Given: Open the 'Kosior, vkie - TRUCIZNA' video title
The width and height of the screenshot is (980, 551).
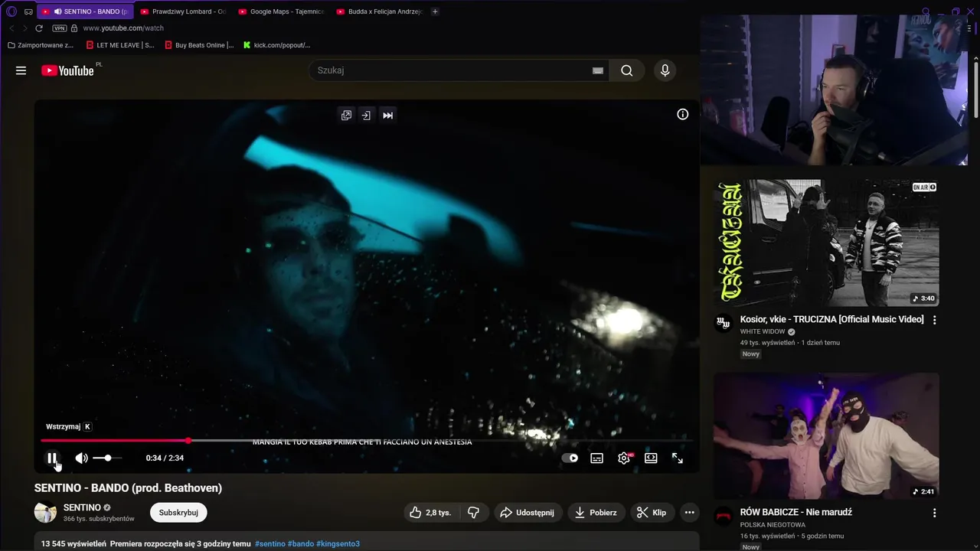Looking at the screenshot, I should coord(831,319).
